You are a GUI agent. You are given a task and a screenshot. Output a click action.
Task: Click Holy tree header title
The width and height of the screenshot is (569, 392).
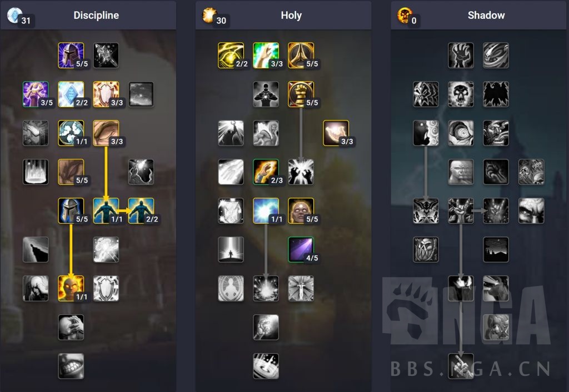pos(291,15)
